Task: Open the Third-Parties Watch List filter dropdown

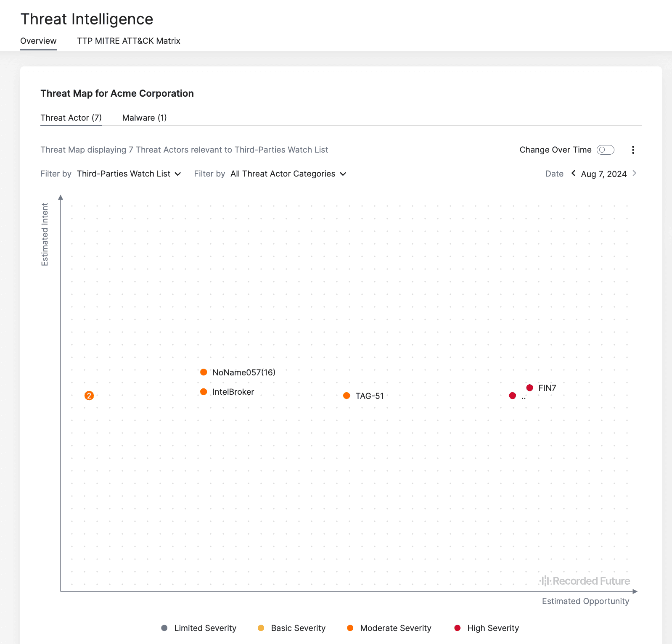Action: pyautogui.click(x=129, y=174)
